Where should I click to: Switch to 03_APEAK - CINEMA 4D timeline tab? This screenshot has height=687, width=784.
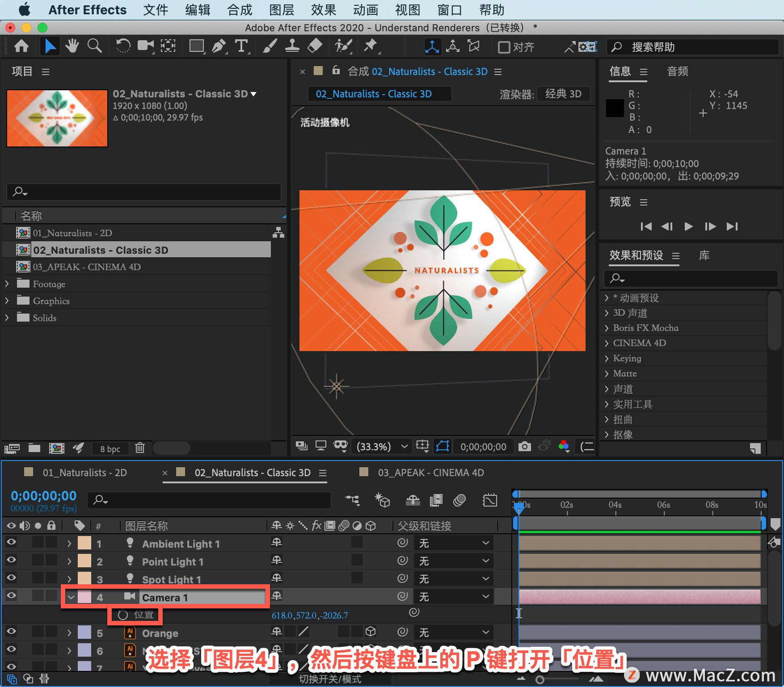point(431,473)
